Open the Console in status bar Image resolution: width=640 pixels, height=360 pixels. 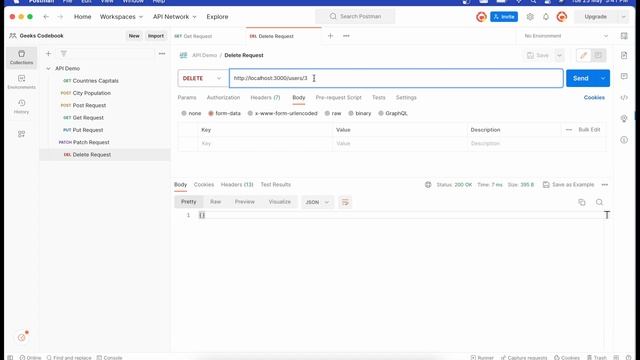[x=109, y=358]
